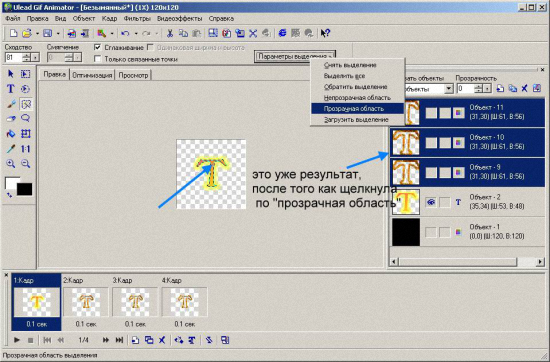The width and height of the screenshot is (550, 362).
Task: Click the 1:1 actual size tool
Action: 26,149
